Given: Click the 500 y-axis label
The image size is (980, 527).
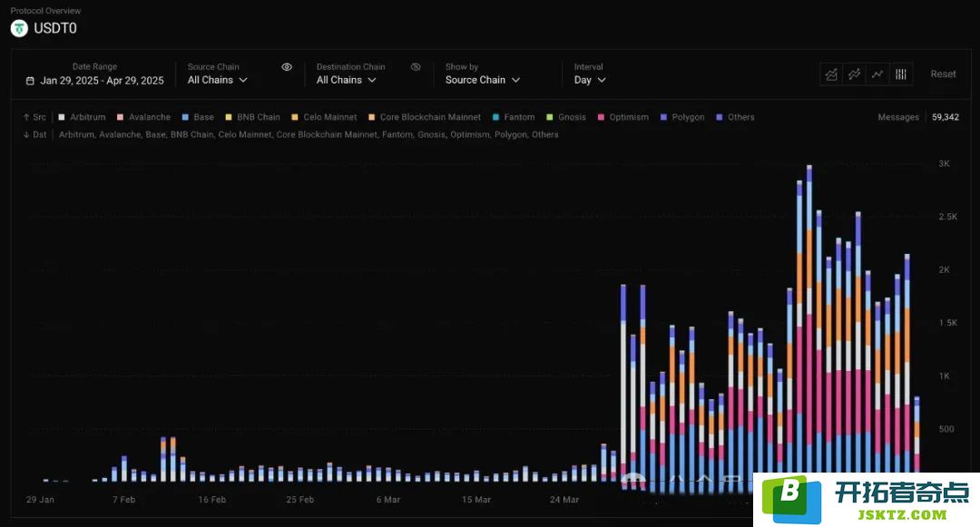Looking at the screenshot, I should [x=946, y=429].
